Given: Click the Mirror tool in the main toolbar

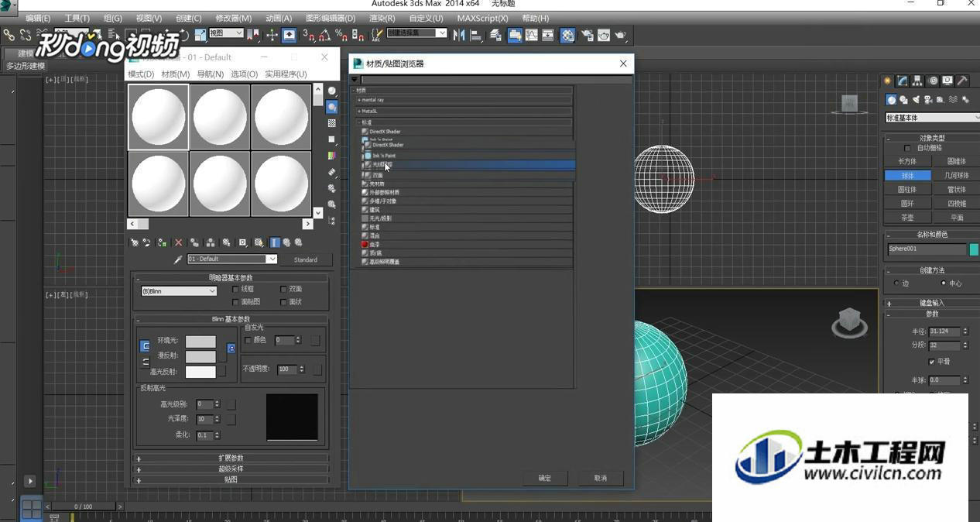Looking at the screenshot, I should 458,35.
